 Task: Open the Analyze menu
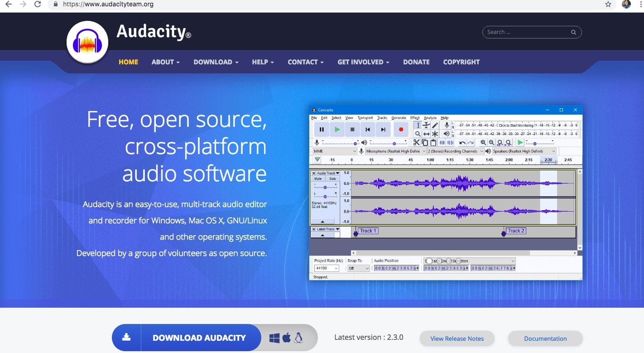pos(430,118)
